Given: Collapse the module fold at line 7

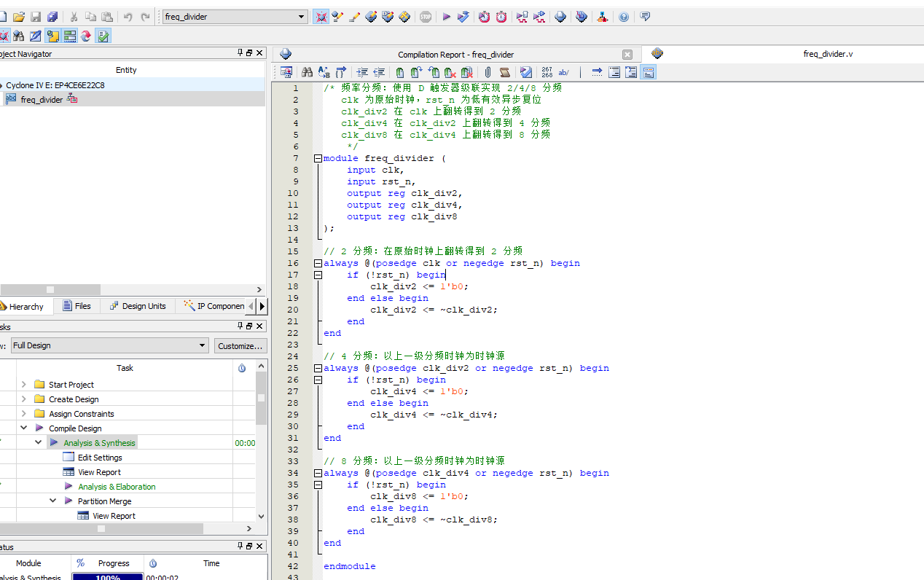Looking at the screenshot, I should [318, 158].
